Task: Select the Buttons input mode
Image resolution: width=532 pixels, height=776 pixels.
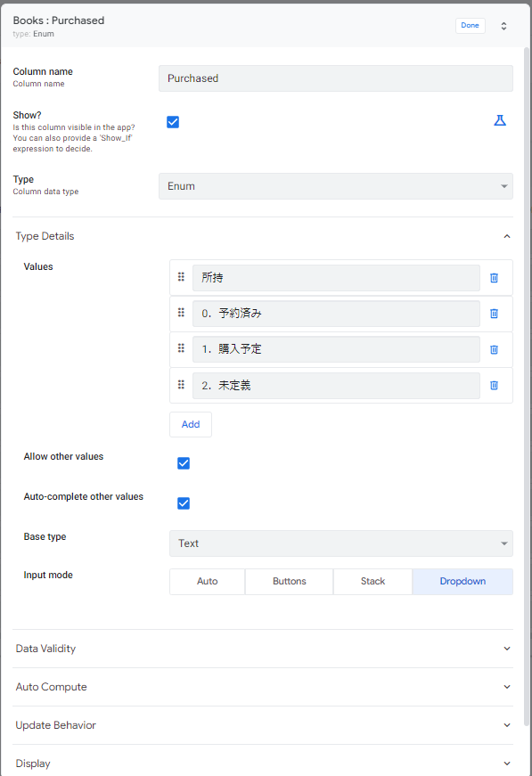Action: pos(289,581)
